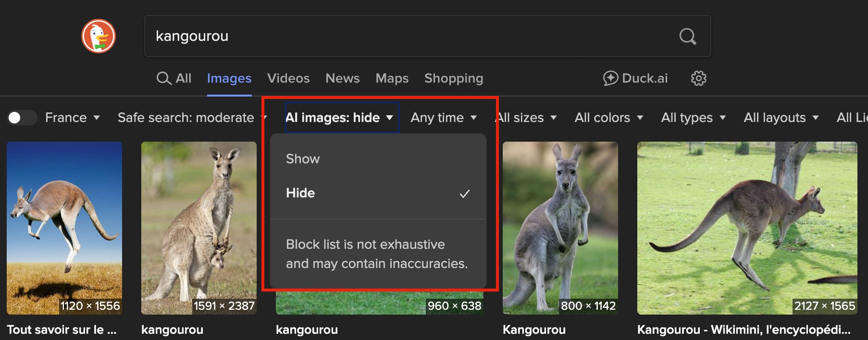This screenshot has width=868, height=340.
Task: Expand the All types dropdown
Action: (x=694, y=118)
